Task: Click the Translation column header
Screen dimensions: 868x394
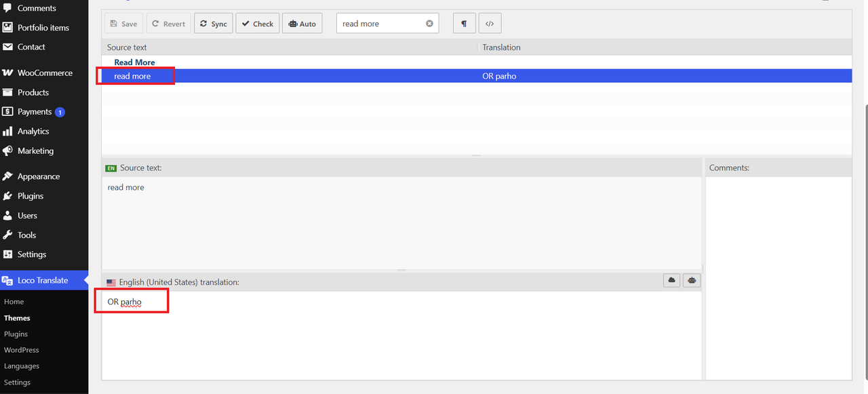Action: pyautogui.click(x=501, y=47)
